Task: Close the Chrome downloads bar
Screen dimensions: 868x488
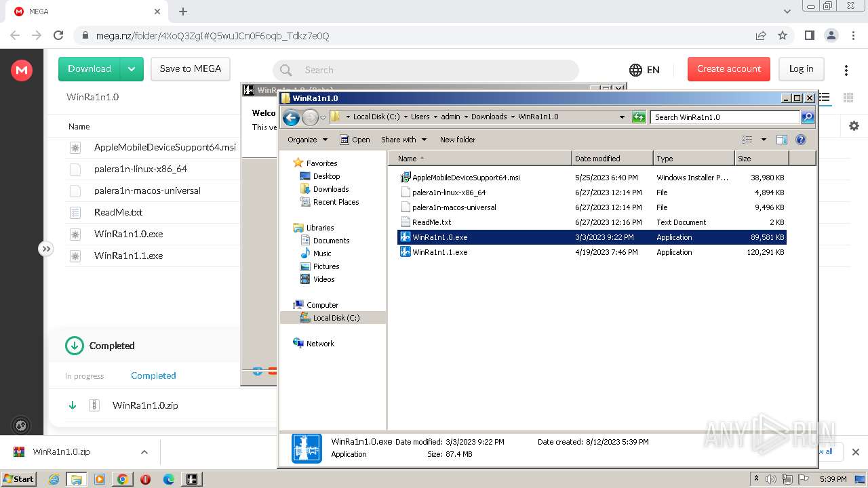Action: click(x=855, y=452)
